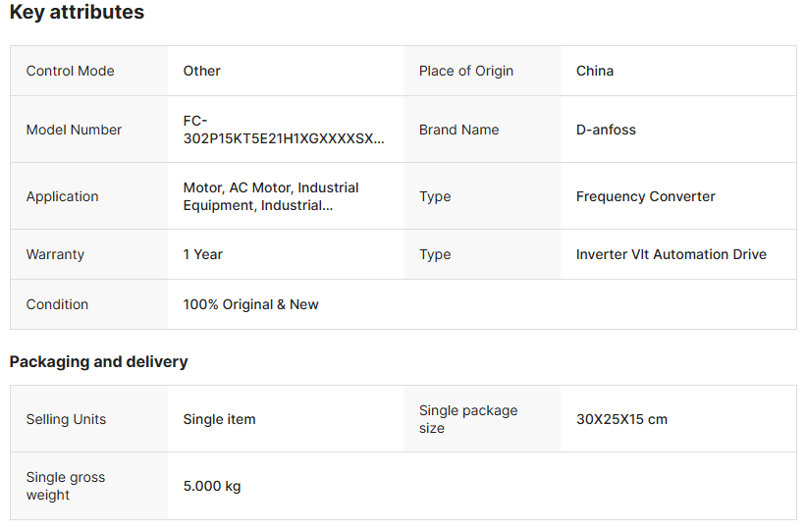807x532 pixels.
Task: Click the Application label
Action: tap(62, 196)
